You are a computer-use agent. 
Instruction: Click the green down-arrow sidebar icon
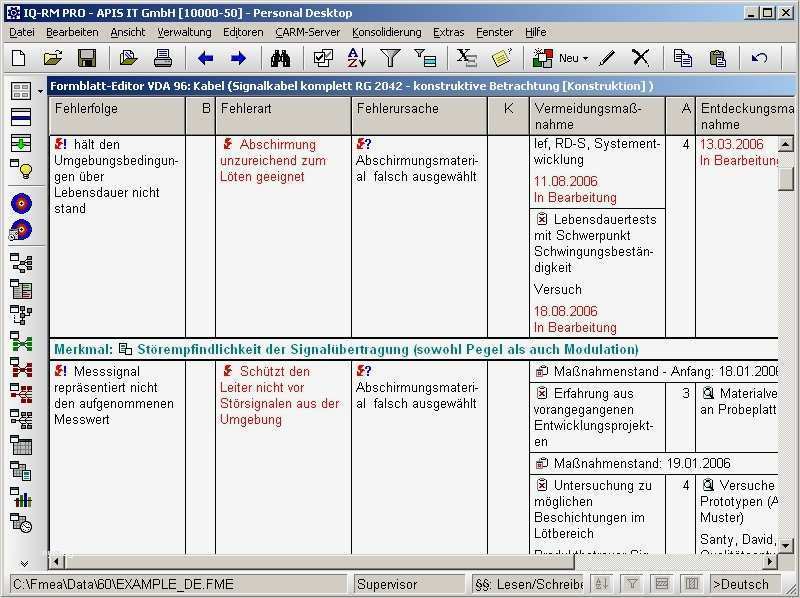(21, 143)
